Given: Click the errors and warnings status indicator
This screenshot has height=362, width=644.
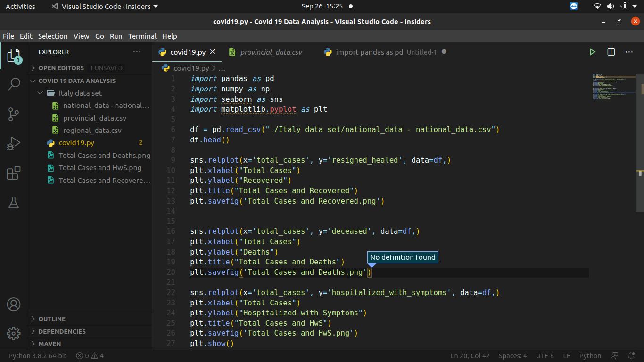Looking at the screenshot, I should (x=91, y=356).
